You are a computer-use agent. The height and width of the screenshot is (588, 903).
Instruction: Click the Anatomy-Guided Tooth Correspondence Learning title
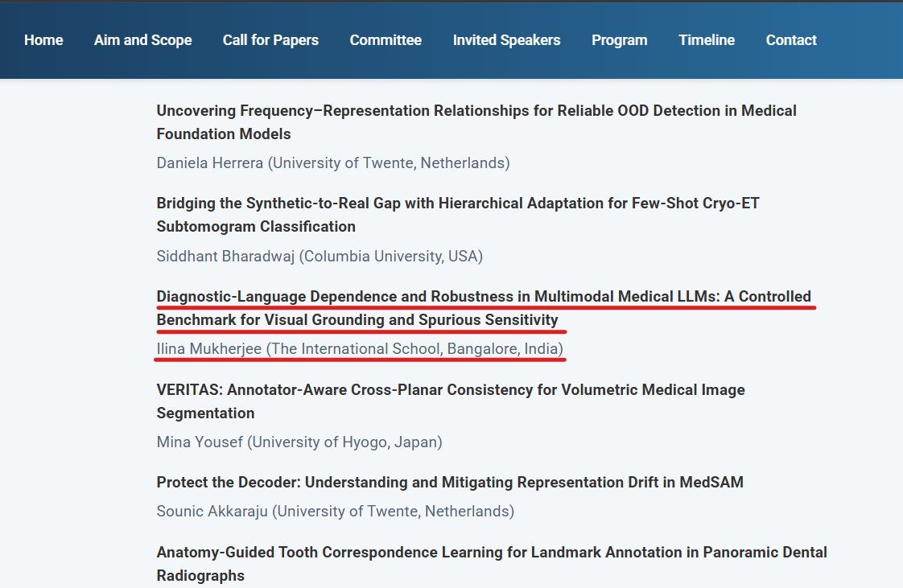[492, 564]
